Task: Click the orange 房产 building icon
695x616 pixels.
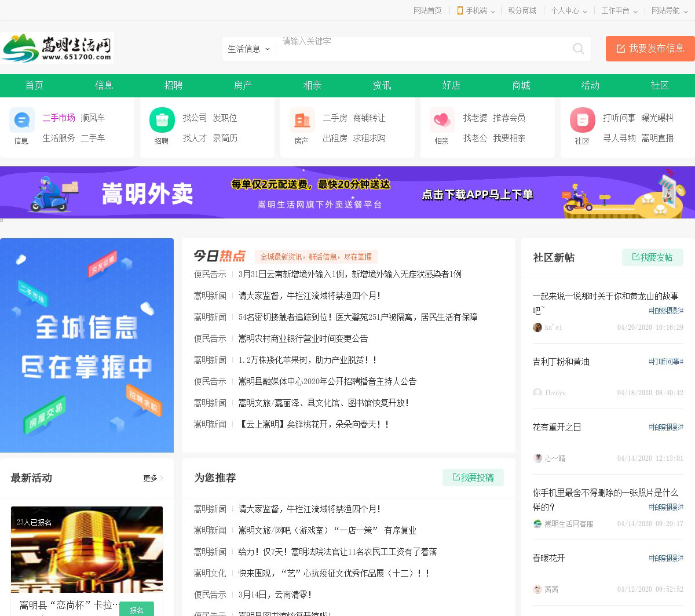Action: [x=302, y=121]
